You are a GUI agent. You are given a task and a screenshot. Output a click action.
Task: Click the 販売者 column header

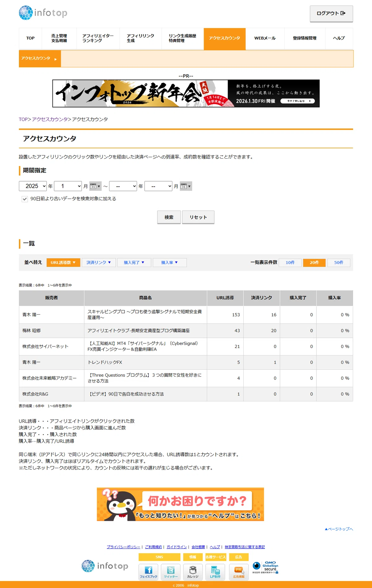(x=51, y=298)
